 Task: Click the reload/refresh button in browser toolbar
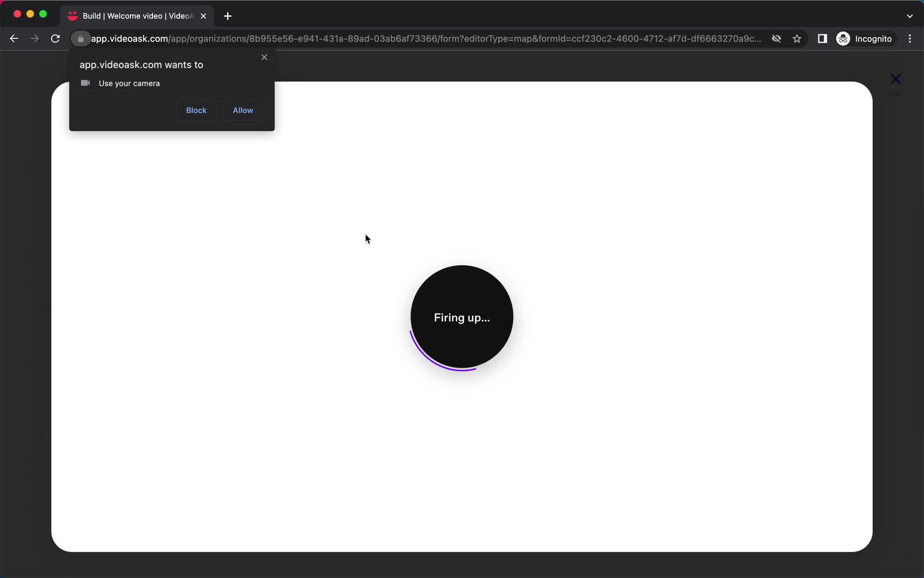coord(55,39)
